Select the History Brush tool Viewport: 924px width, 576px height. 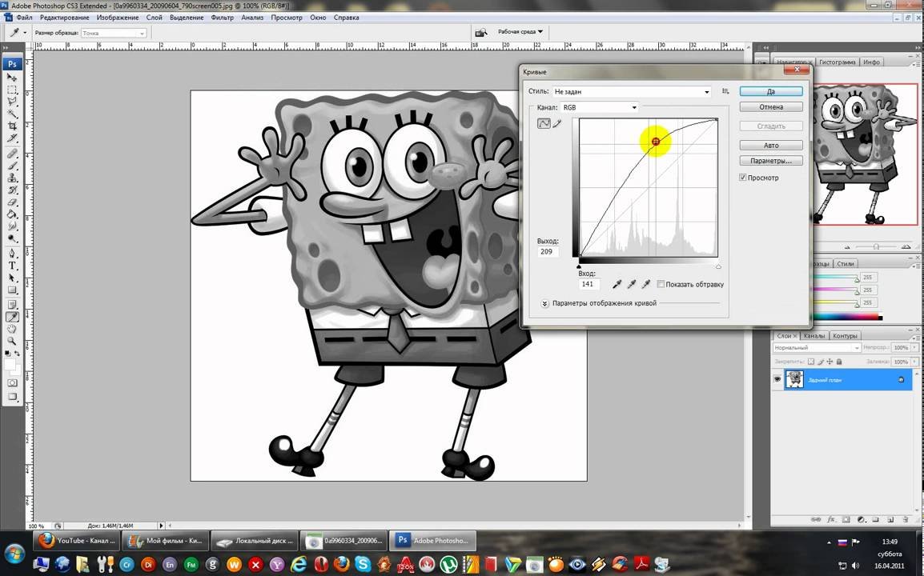(x=12, y=190)
